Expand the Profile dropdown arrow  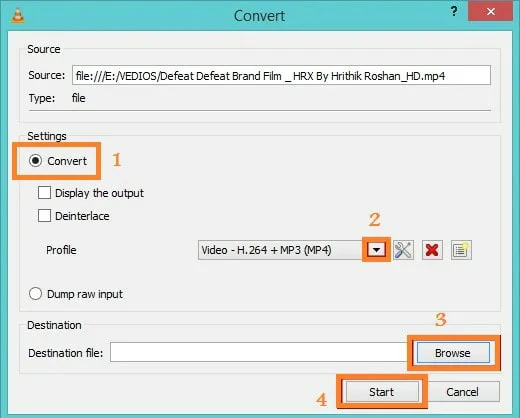(376, 250)
